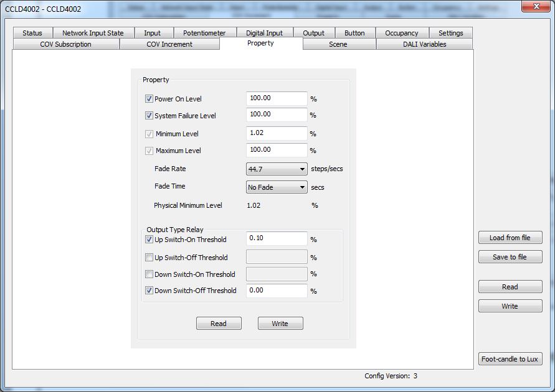Click Save to file button
Screen dimensions: 555x392
click(510, 257)
